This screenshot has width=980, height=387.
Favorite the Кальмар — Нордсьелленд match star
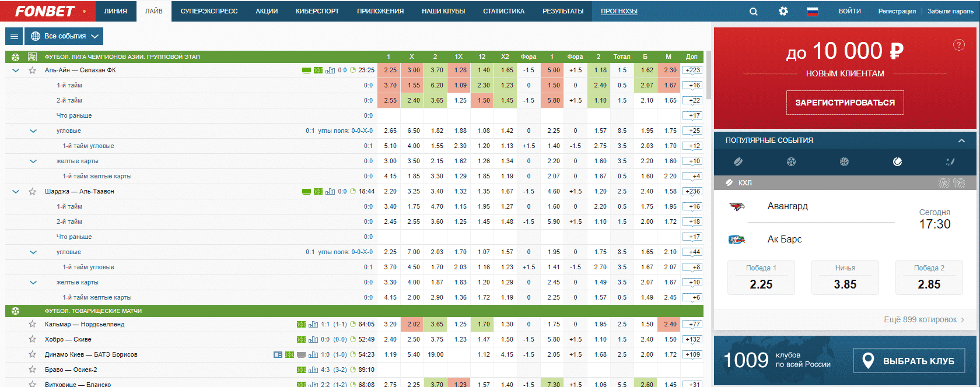(33, 325)
